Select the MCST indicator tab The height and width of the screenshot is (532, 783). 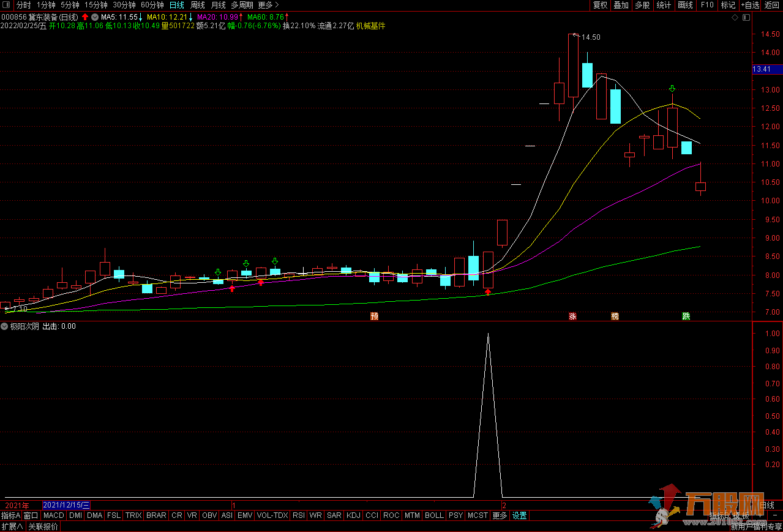click(478, 515)
